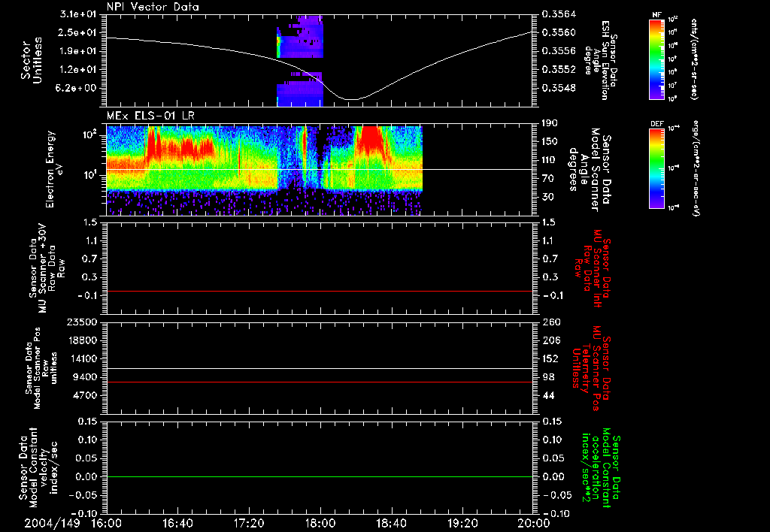This screenshot has height=532, width=770.
Task: Click the 23500 scanner position tick
Action: click(83, 322)
